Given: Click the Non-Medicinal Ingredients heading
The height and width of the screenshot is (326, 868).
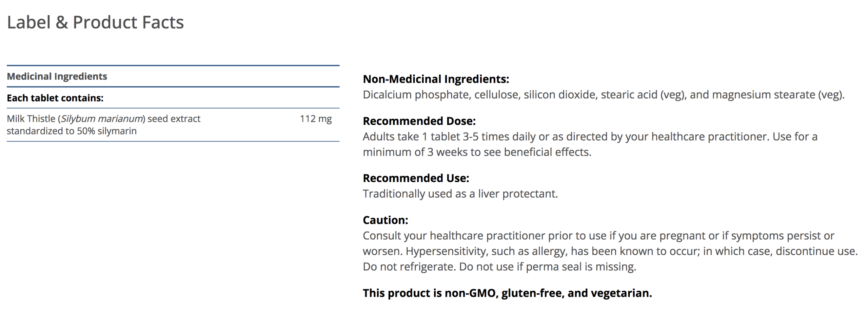Looking at the screenshot, I should [x=436, y=79].
